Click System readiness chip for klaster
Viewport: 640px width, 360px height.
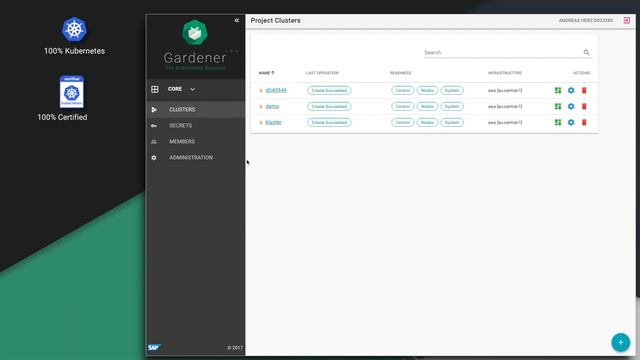[x=452, y=122]
